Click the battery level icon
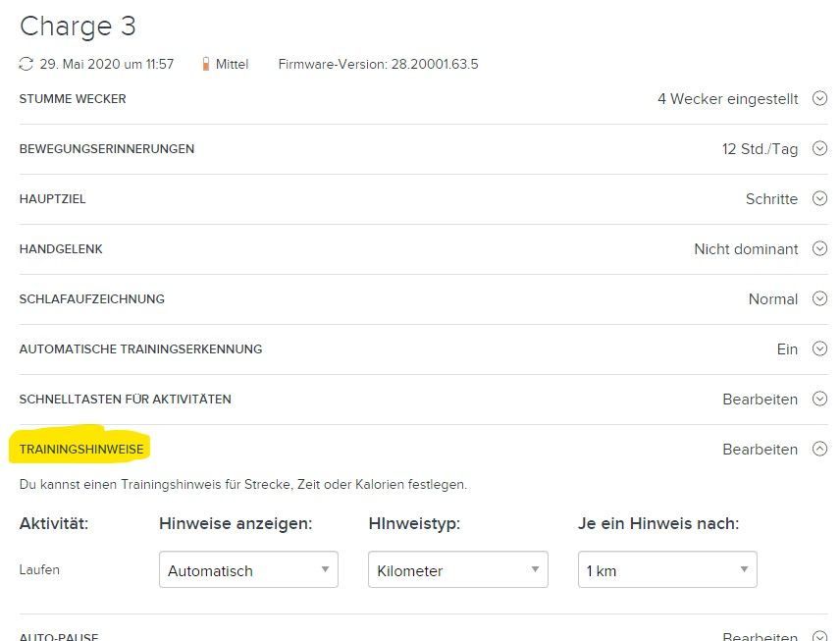 point(206,65)
